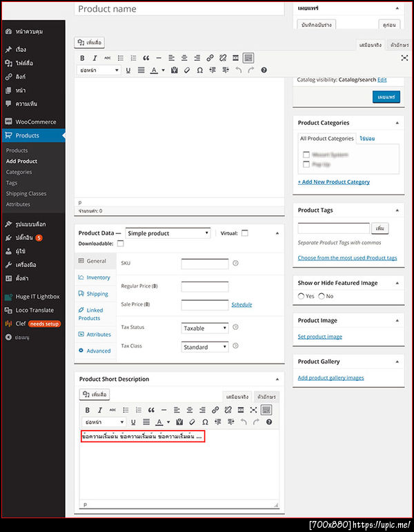Screen dimensions: 414x532
Task: Open the Inventory tab
Action: click(x=95, y=277)
